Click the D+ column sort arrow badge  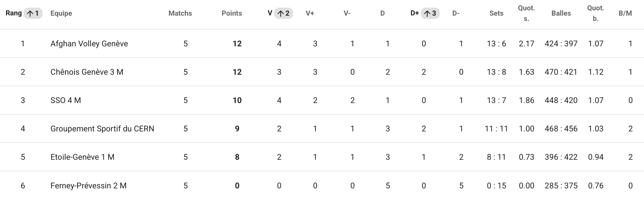(430, 13)
